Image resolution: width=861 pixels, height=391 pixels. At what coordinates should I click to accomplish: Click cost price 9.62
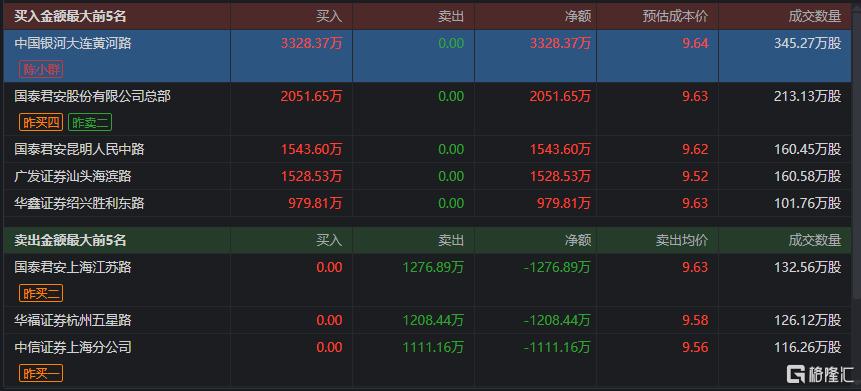tap(695, 149)
